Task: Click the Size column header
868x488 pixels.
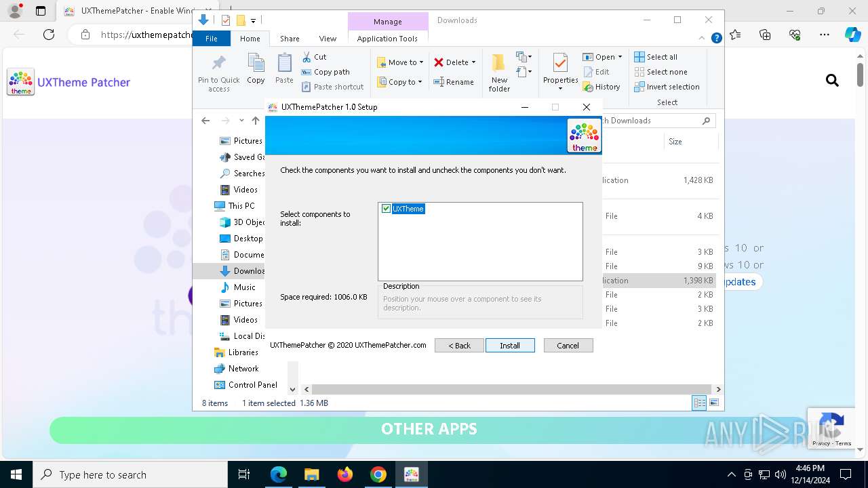Action: pyautogui.click(x=690, y=142)
